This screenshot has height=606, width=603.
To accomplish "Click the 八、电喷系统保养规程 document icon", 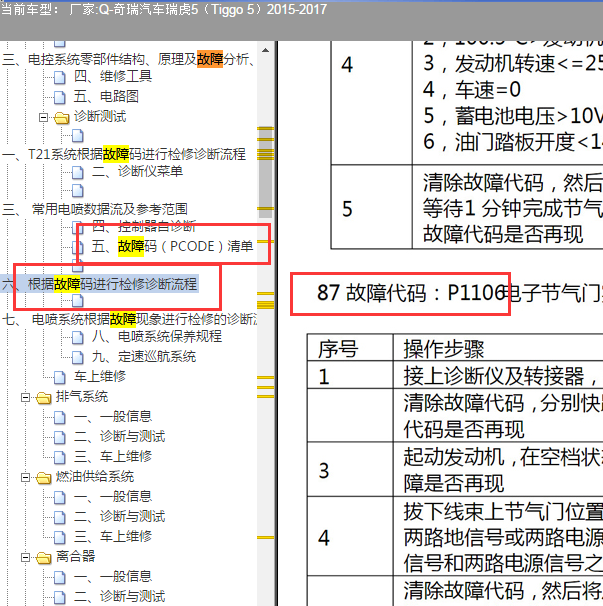I will [78, 337].
